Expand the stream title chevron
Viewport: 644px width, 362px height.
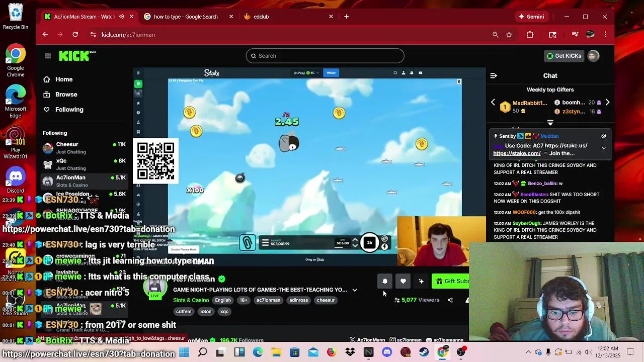[x=355, y=290]
